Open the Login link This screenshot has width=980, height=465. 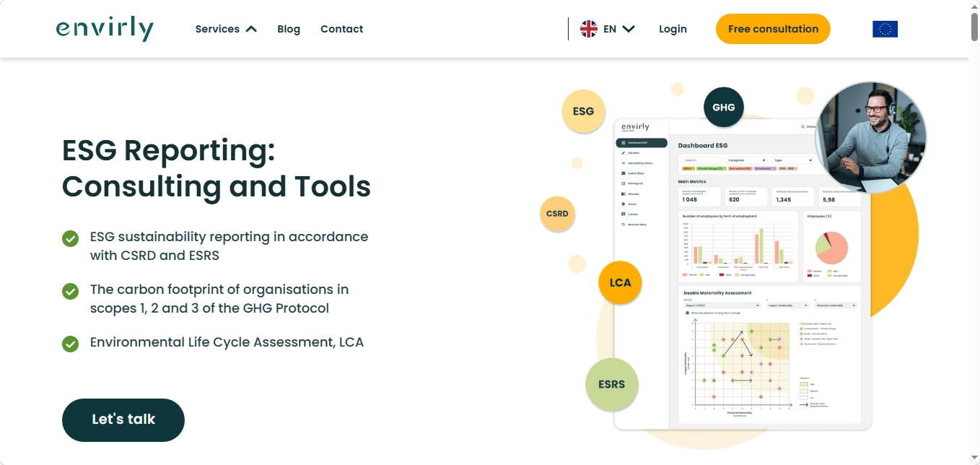pyautogui.click(x=673, y=29)
